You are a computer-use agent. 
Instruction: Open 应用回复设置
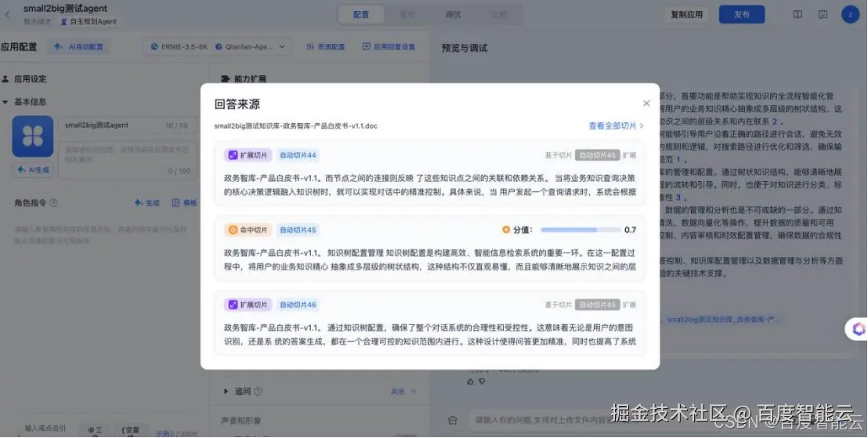(389, 47)
